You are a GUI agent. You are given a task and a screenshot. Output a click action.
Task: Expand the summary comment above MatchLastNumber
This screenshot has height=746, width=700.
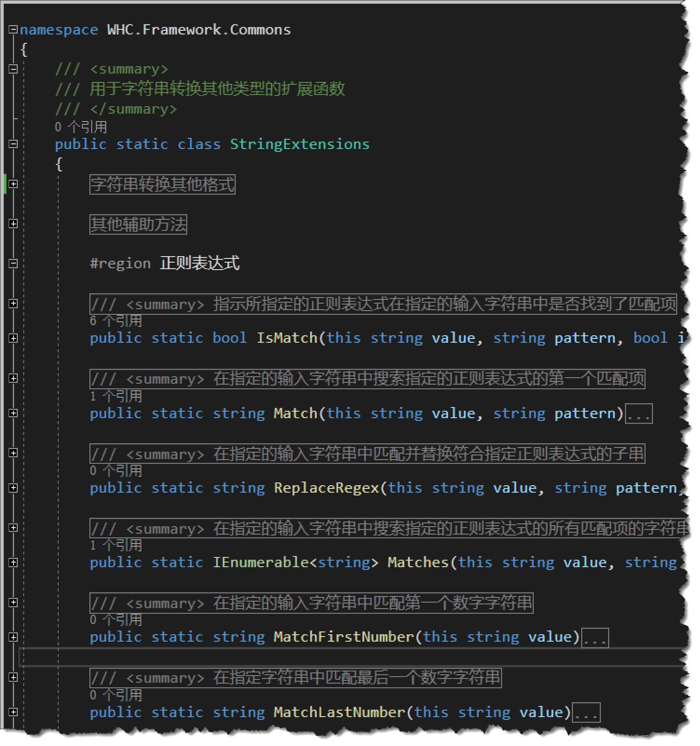[14, 678]
